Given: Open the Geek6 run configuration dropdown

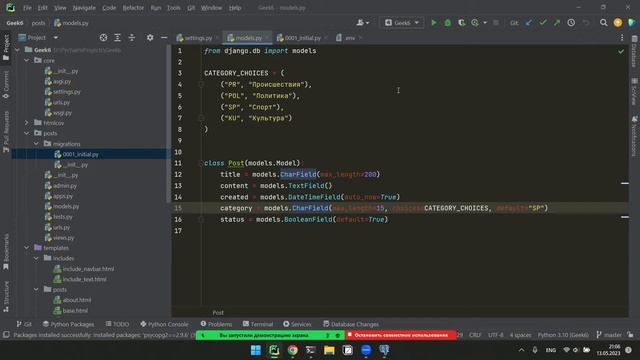Looking at the screenshot, I should 402,23.
